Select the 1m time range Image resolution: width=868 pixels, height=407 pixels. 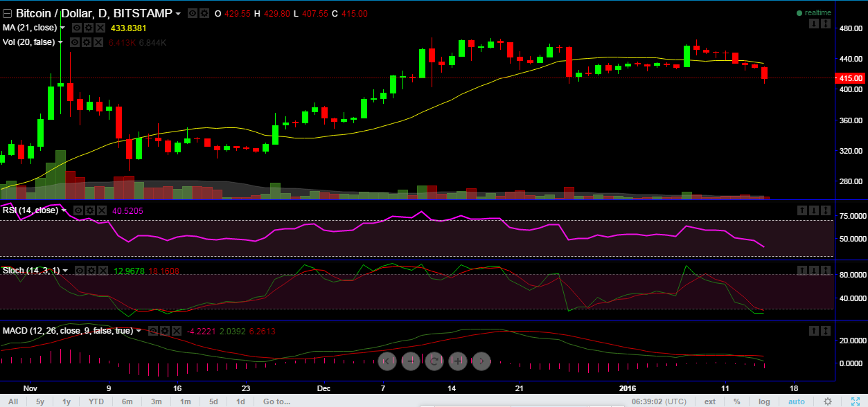[186, 401]
